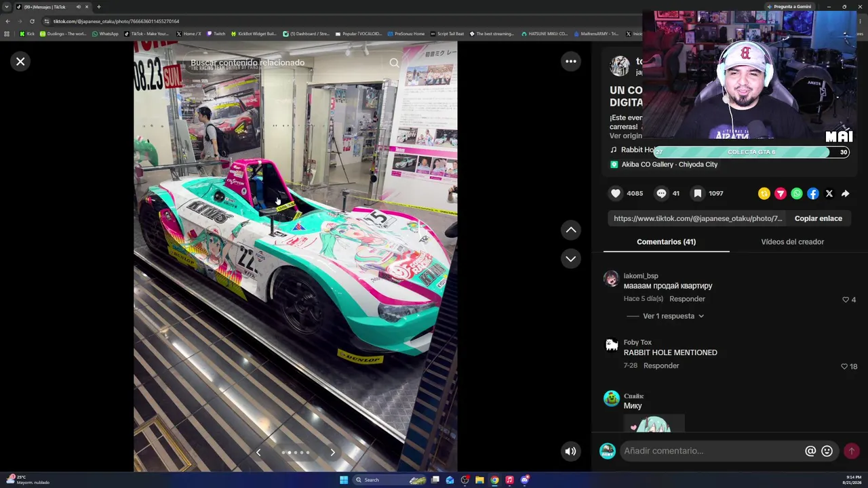Open the 'Home / X' bookmark

[189, 34]
